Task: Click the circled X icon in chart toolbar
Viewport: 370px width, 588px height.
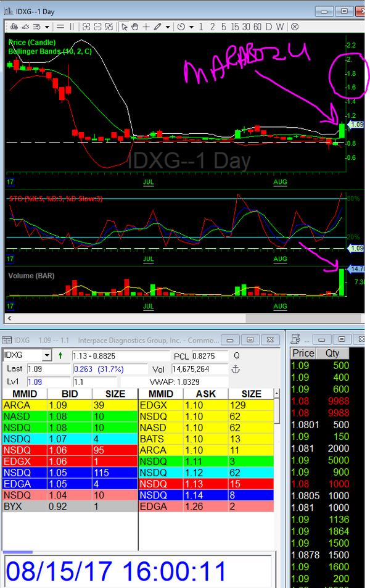Action: coord(295,27)
